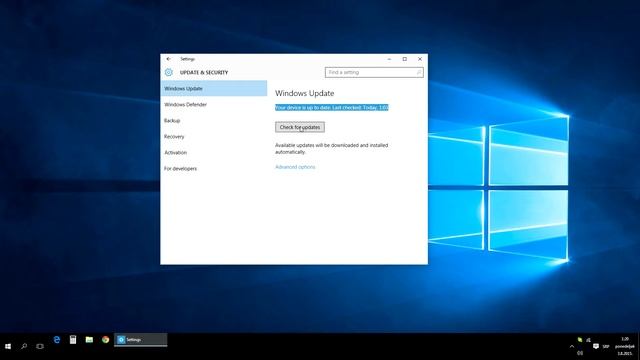Viewport: 640px width, 360px height.
Task: Open taskbar search magnifier
Action: [24, 346]
